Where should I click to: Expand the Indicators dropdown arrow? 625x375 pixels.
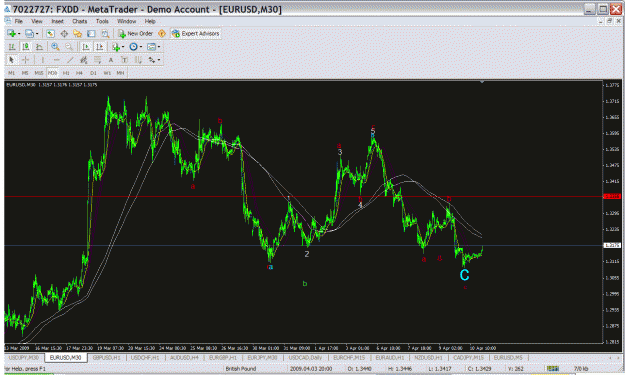(x=123, y=47)
